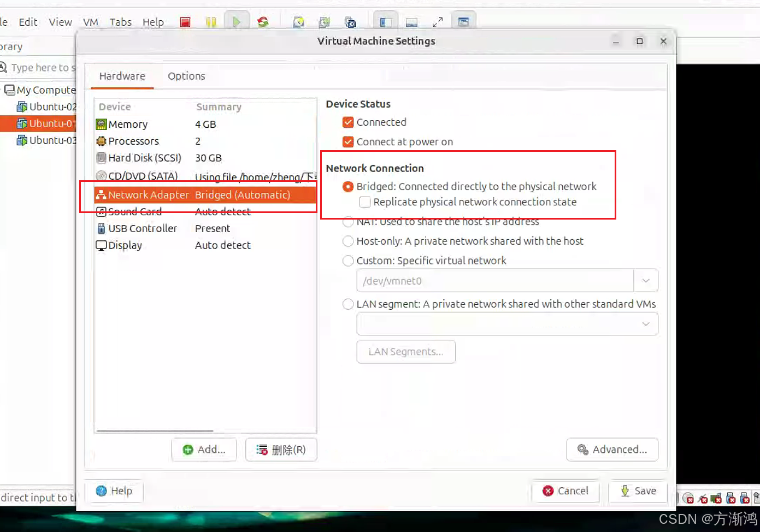Click the Processors icon in device list
Screen dimensions: 760x532
(101, 141)
